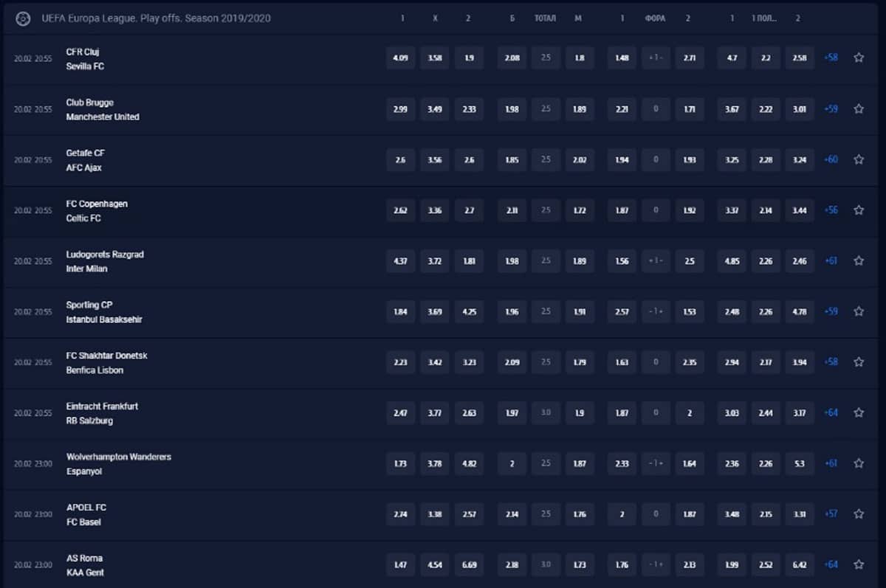Pick Sevilla first-half odds 2.58
The height and width of the screenshot is (588, 886).
tap(800, 58)
